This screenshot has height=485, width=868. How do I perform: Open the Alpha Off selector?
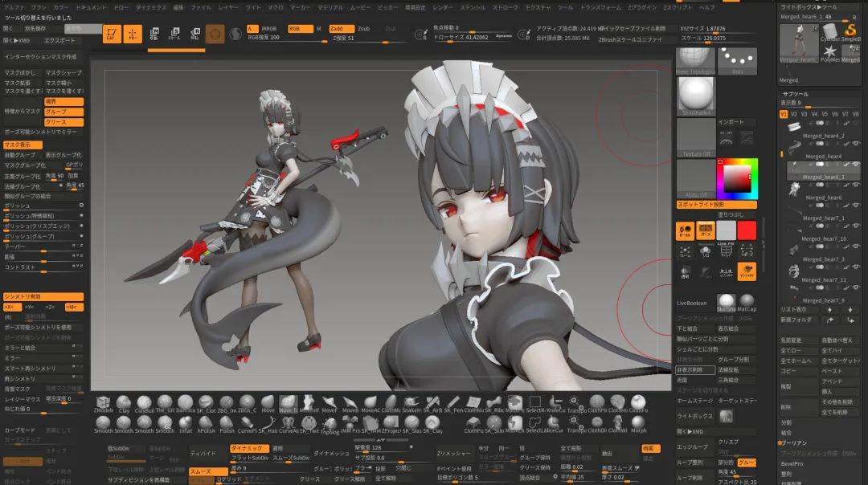pyautogui.click(x=696, y=179)
